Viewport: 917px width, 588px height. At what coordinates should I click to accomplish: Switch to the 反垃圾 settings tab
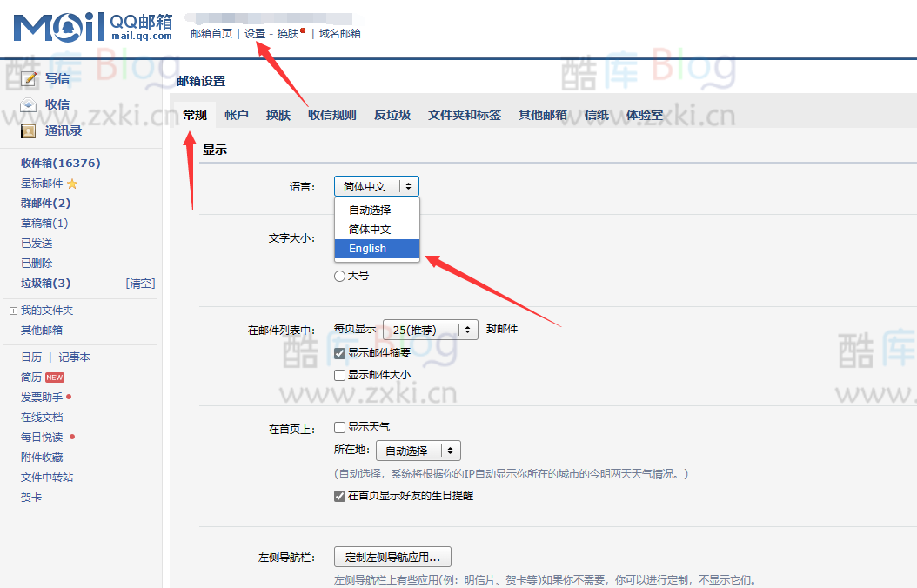click(x=392, y=113)
